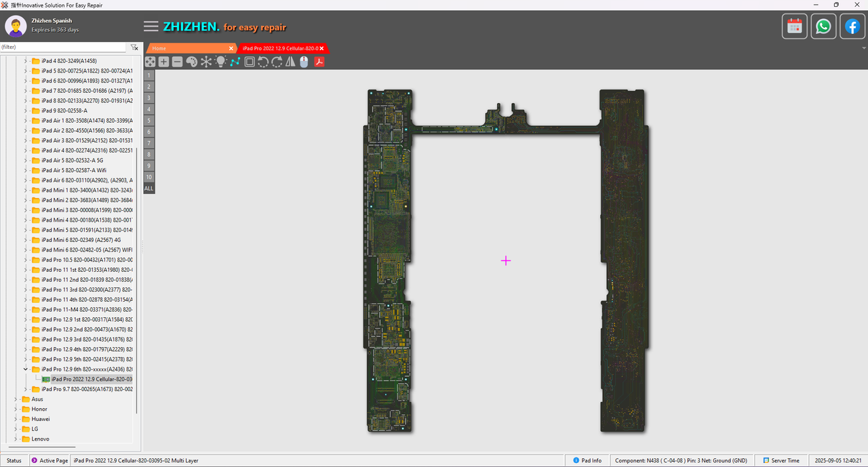Open the calendar icon in header

click(795, 26)
